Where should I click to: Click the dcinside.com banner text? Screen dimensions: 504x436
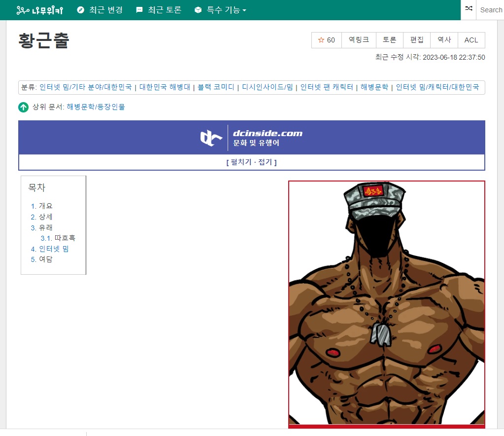coord(268,133)
